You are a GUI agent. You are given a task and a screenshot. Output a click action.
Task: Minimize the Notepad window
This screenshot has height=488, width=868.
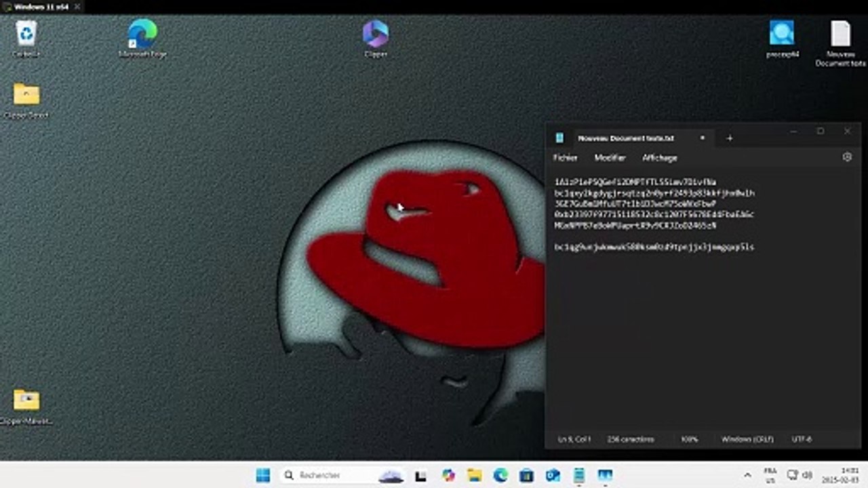point(793,131)
